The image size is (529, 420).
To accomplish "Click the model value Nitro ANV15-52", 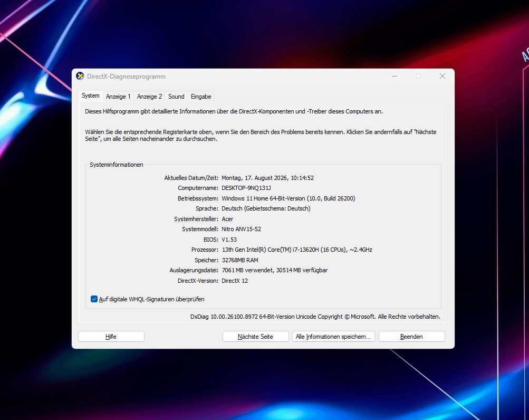I will click(x=241, y=229).
